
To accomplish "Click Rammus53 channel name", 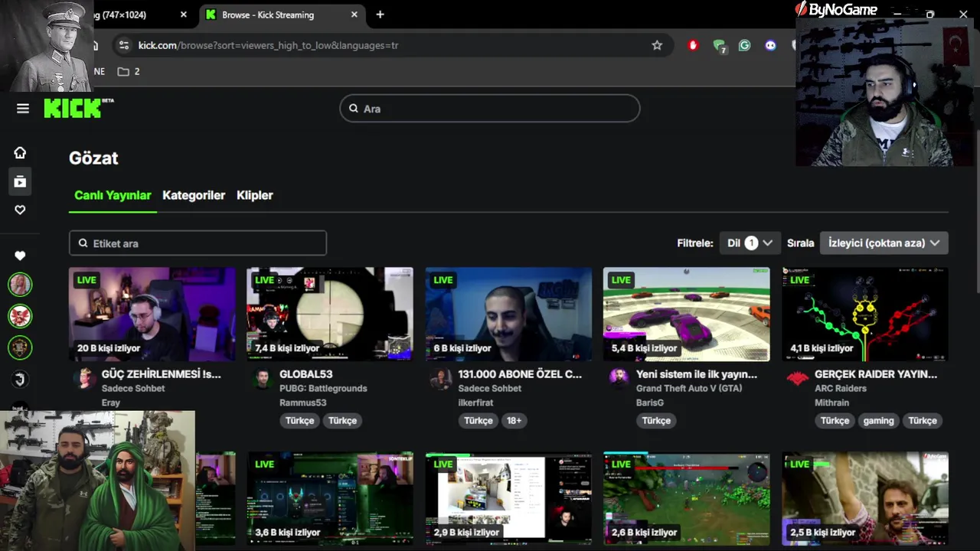I will [x=303, y=403].
